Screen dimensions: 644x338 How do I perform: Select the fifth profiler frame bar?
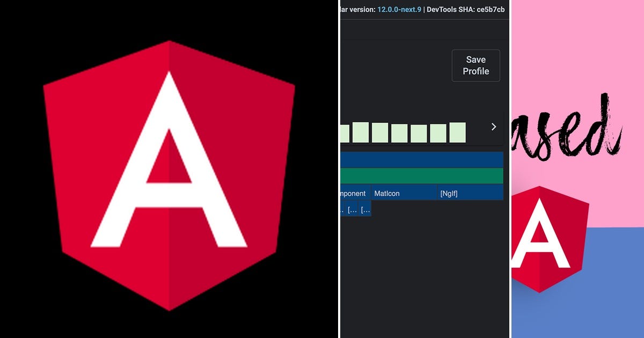tap(418, 131)
